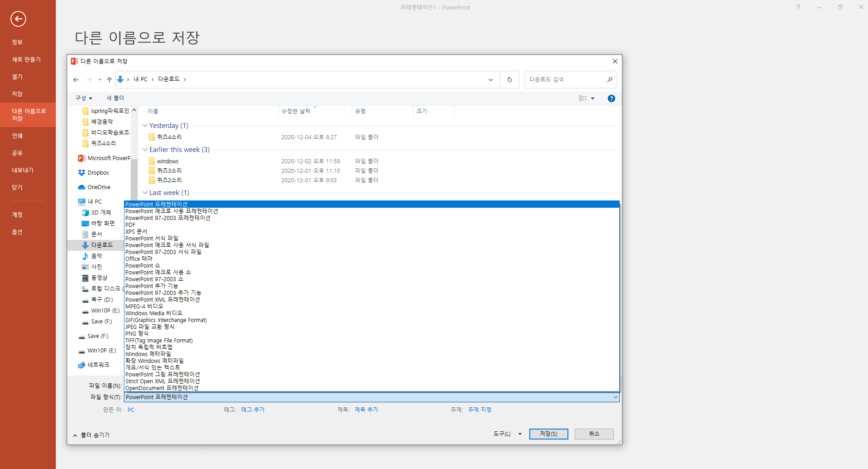Screen dimensions: 868x469
Task: Open the view options dropdown arrow
Action: [x=592, y=98]
